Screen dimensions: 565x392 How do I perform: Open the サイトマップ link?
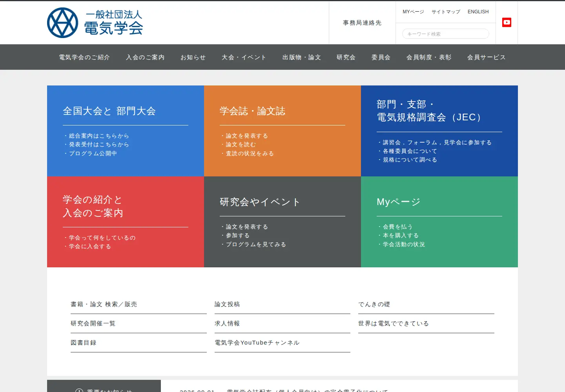[446, 12]
